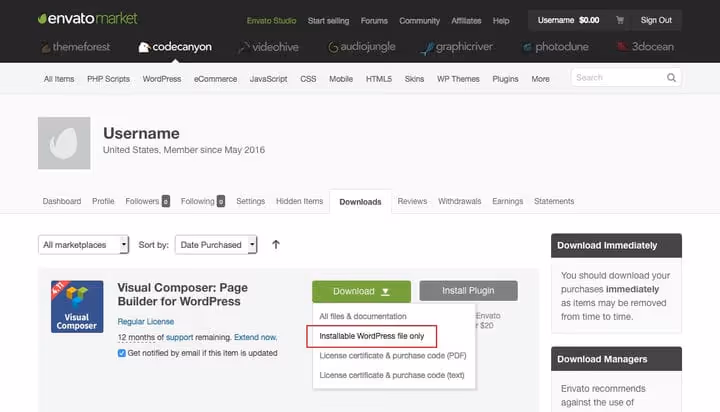Switch to the Earnings tab
The height and width of the screenshot is (412, 720).
click(x=507, y=201)
